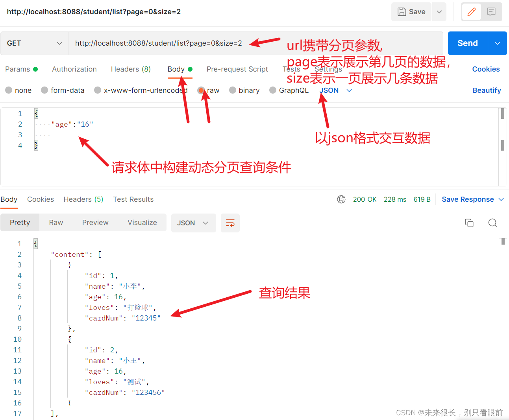
Task: Toggle line wrapping icon next to response JSON dropdown
Action: [230, 223]
